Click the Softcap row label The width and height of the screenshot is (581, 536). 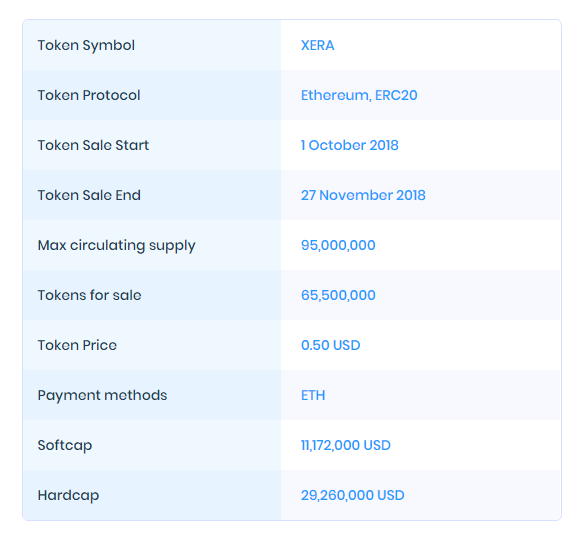[x=64, y=446]
